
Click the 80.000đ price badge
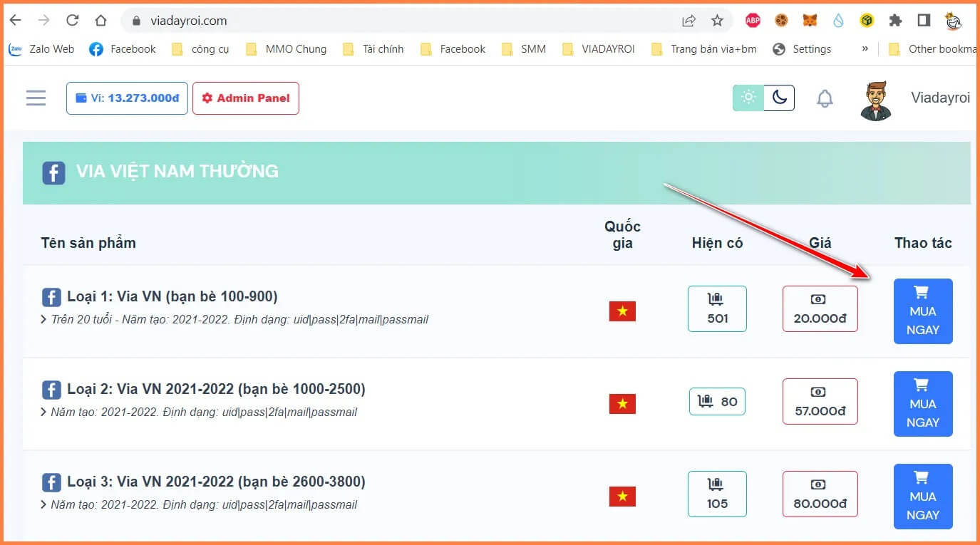click(x=820, y=494)
